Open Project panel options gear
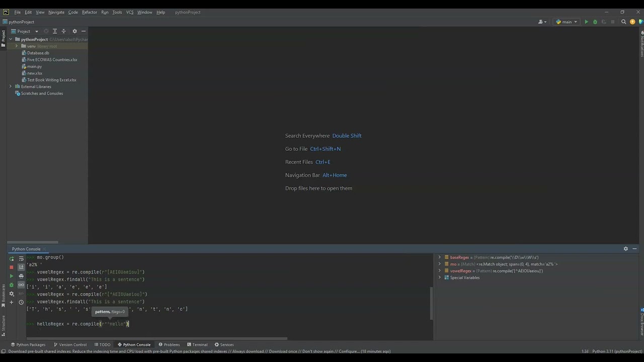The width and height of the screenshot is (644, 362). [x=74, y=31]
